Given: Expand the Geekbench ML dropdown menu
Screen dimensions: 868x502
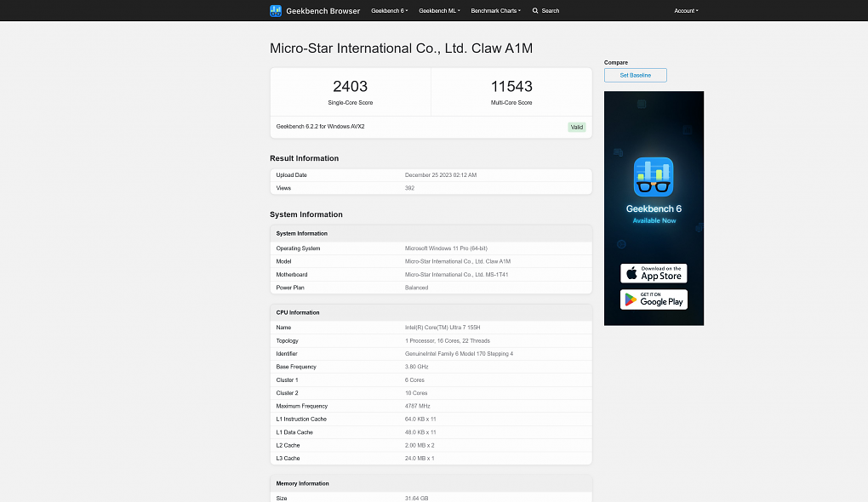Looking at the screenshot, I should [440, 10].
